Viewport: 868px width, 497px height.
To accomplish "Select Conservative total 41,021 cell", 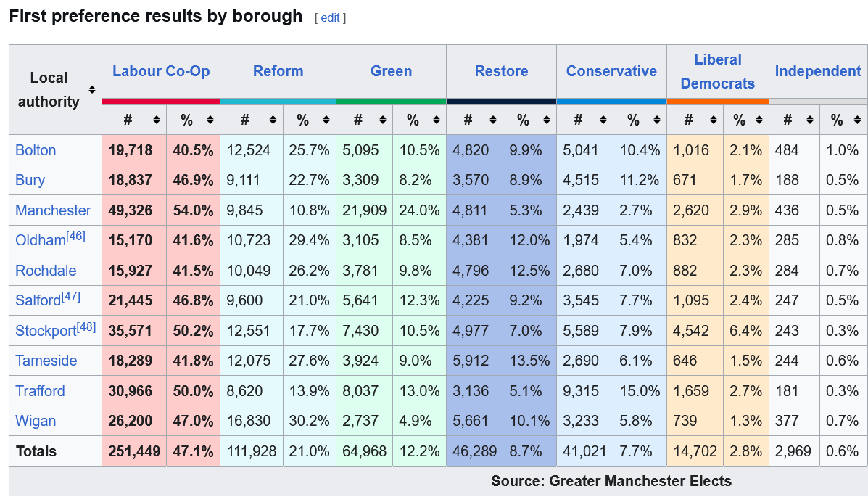I will 584,451.
